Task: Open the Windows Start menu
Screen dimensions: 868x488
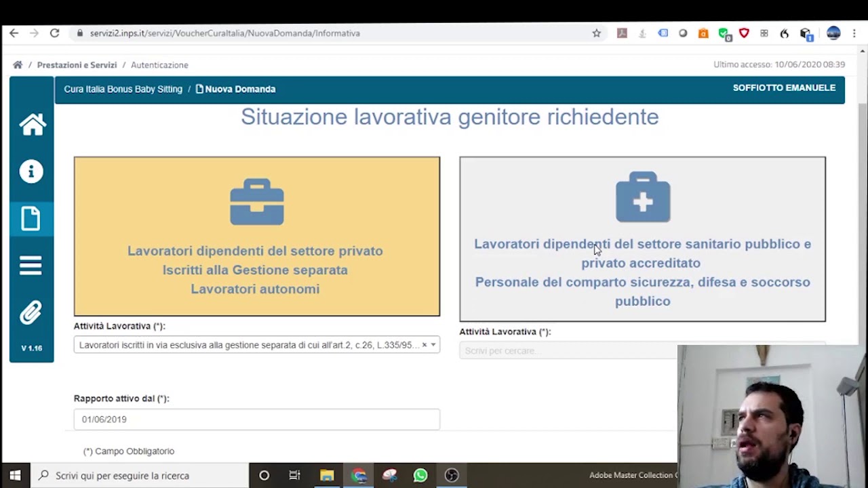Action: [x=15, y=476]
